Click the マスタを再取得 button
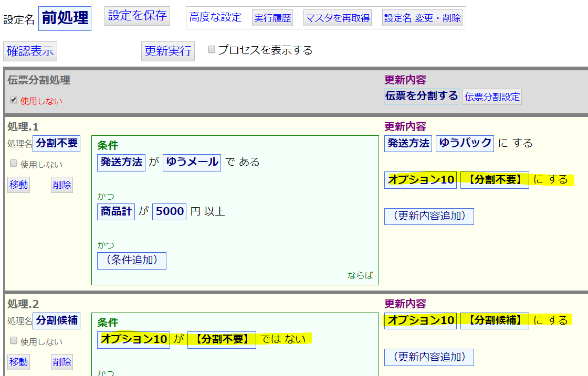This screenshot has height=376, width=588. (x=338, y=18)
